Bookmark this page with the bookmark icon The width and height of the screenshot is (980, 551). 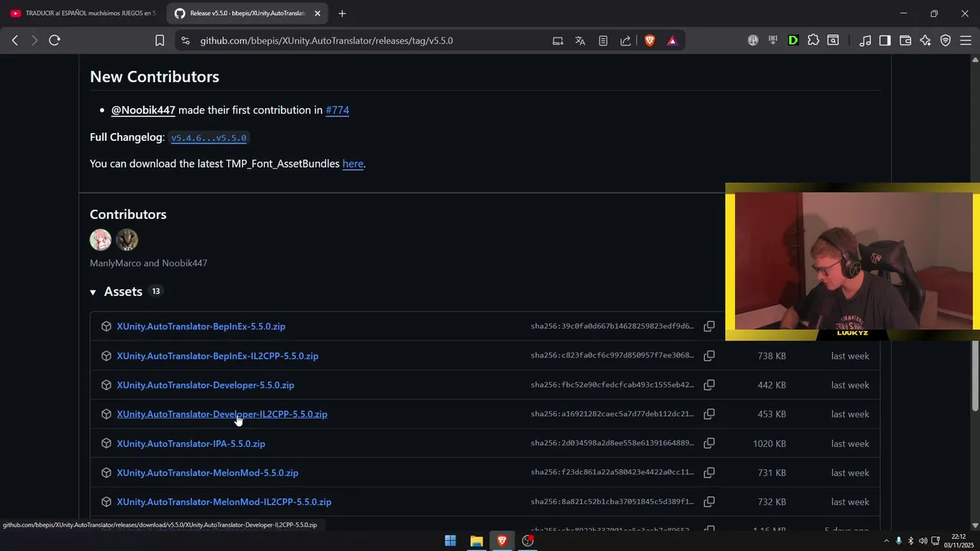pos(159,41)
